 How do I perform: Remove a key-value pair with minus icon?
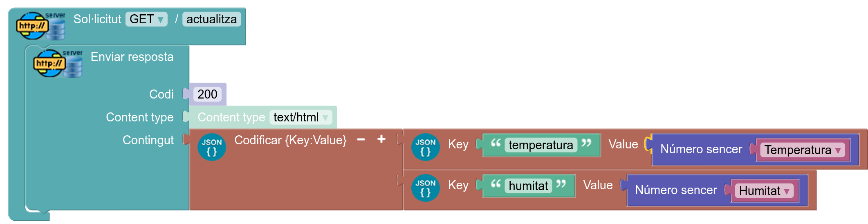361,140
